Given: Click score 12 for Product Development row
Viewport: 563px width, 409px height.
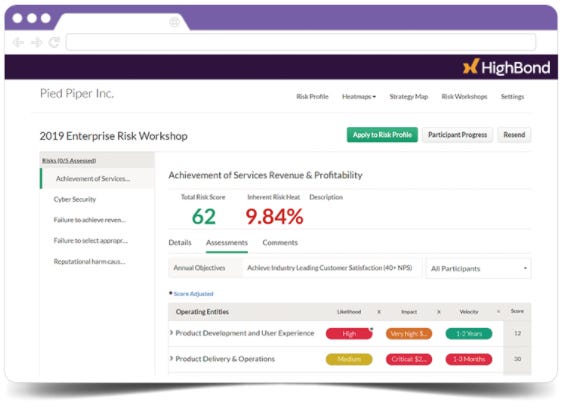Looking at the screenshot, I should (x=517, y=333).
